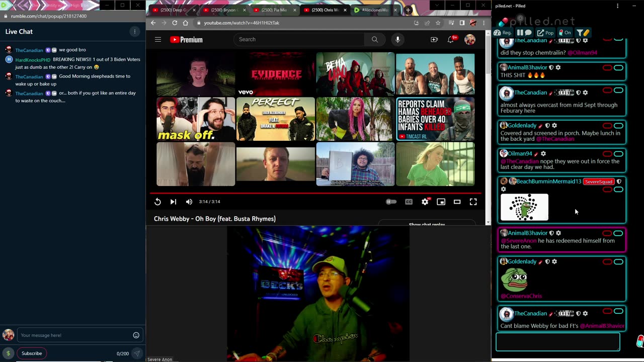Open the YouTube player settings gear
Viewport: 644px width, 362px height.
(425, 202)
